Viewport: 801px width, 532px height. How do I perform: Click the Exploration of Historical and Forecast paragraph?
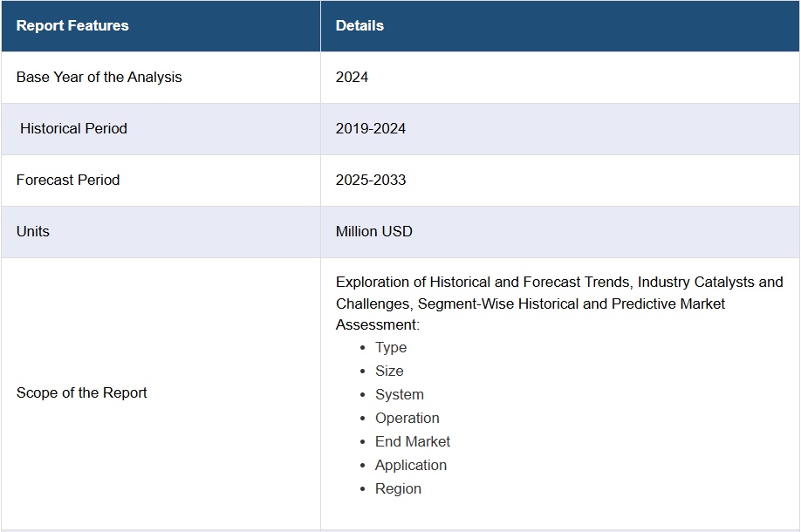(558, 304)
